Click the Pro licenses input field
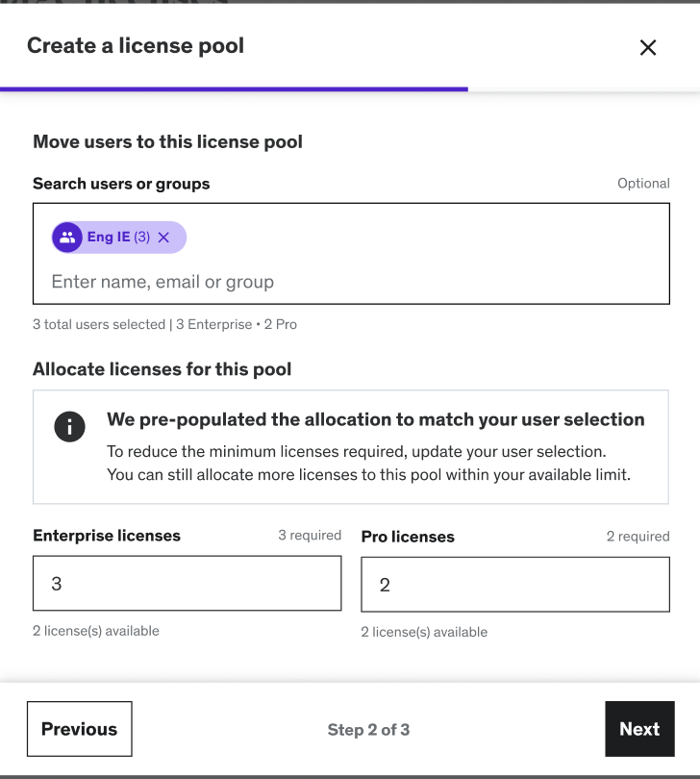Screen dimensions: 700x779 point(514,585)
